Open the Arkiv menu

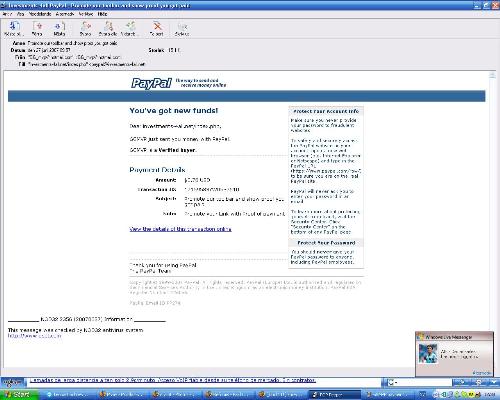coord(7,14)
